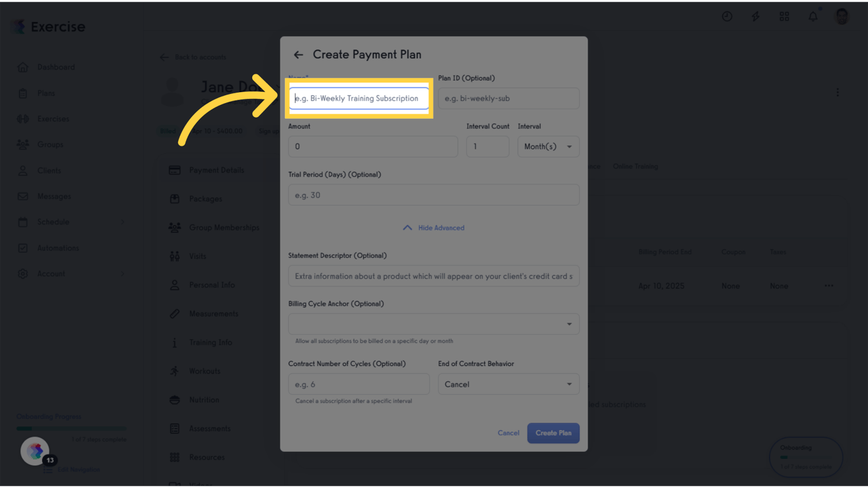The image size is (868, 488).
Task: Click the back arrow in Create Payment Plan
Action: click(x=298, y=55)
